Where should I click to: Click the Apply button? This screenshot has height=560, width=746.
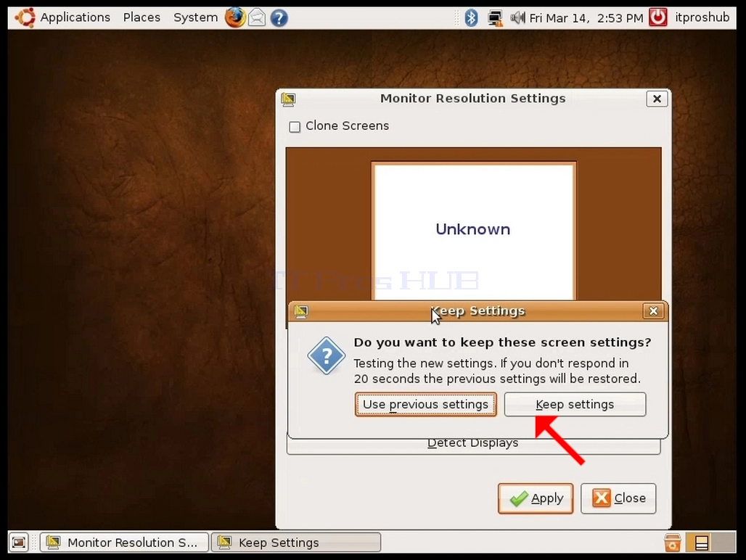[x=536, y=498]
